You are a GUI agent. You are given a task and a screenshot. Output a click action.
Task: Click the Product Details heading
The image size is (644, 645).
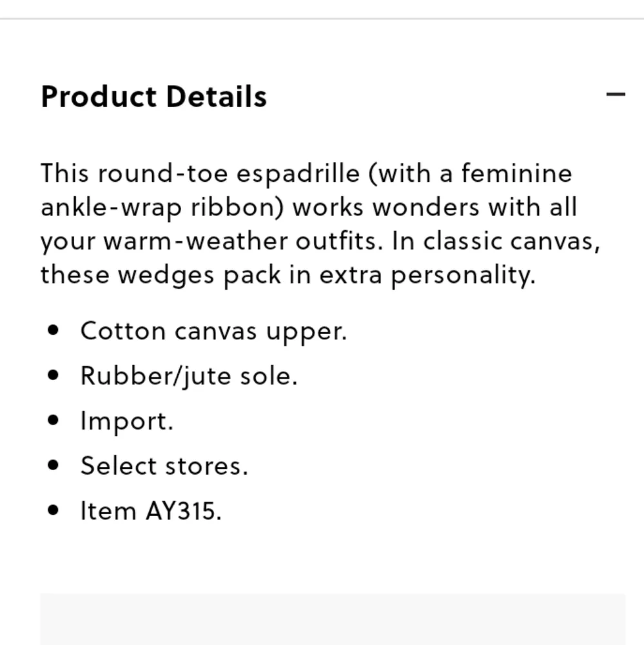(x=154, y=97)
